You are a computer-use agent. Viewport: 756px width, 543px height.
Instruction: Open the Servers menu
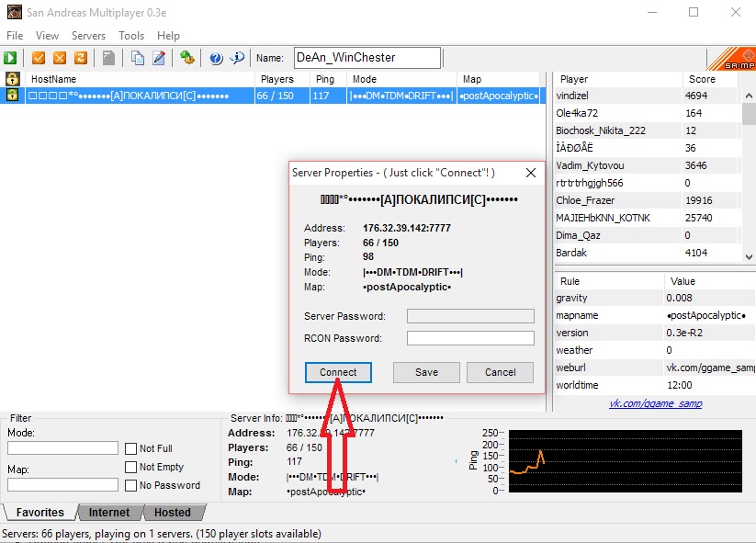89,36
